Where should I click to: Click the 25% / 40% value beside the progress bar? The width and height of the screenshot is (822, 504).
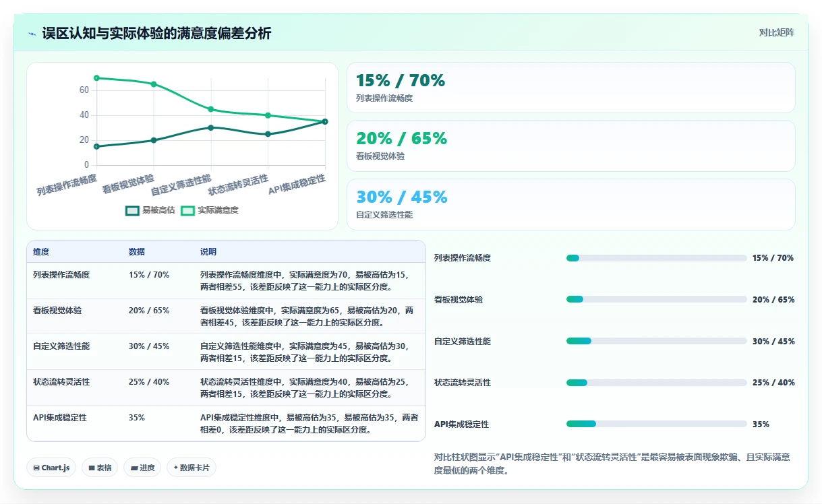tap(773, 383)
